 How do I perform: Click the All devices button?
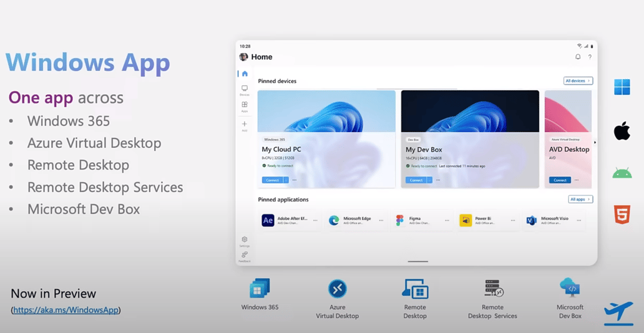pyautogui.click(x=578, y=81)
